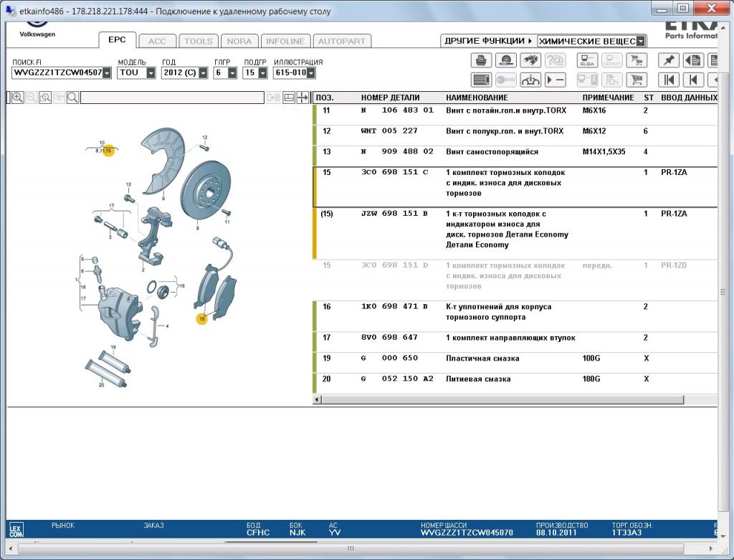Click the LEX CON icon in status bar

tap(16, 531)
